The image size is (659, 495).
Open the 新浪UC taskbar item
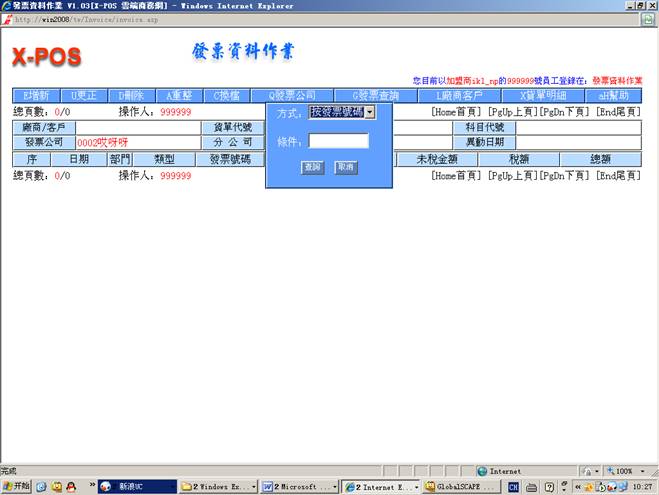[x=131, y=486]
